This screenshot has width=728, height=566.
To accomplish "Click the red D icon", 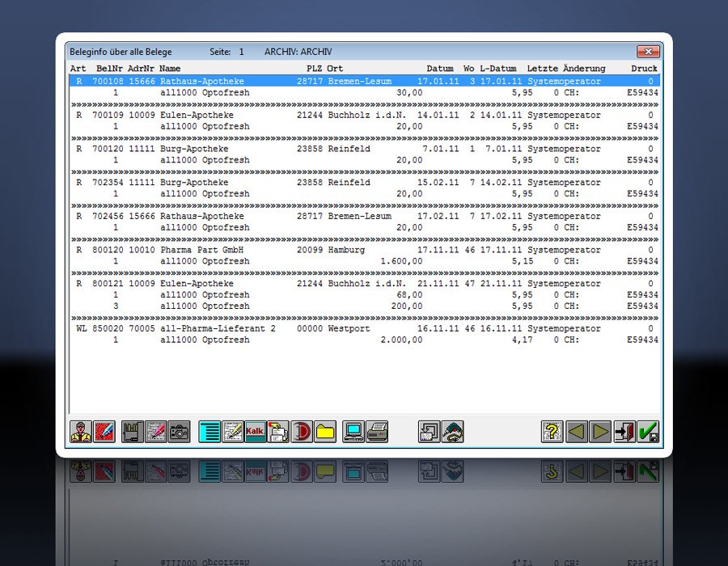I will (x=302, y=432).
